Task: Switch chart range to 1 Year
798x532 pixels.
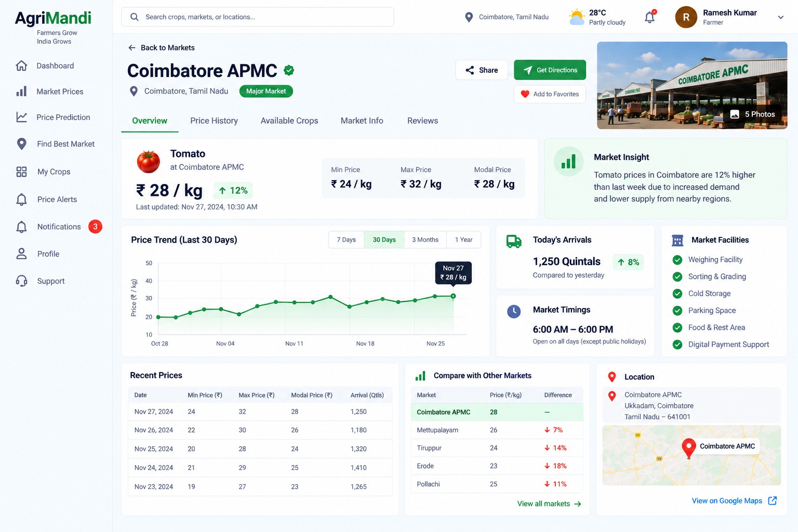Action: 464,240
